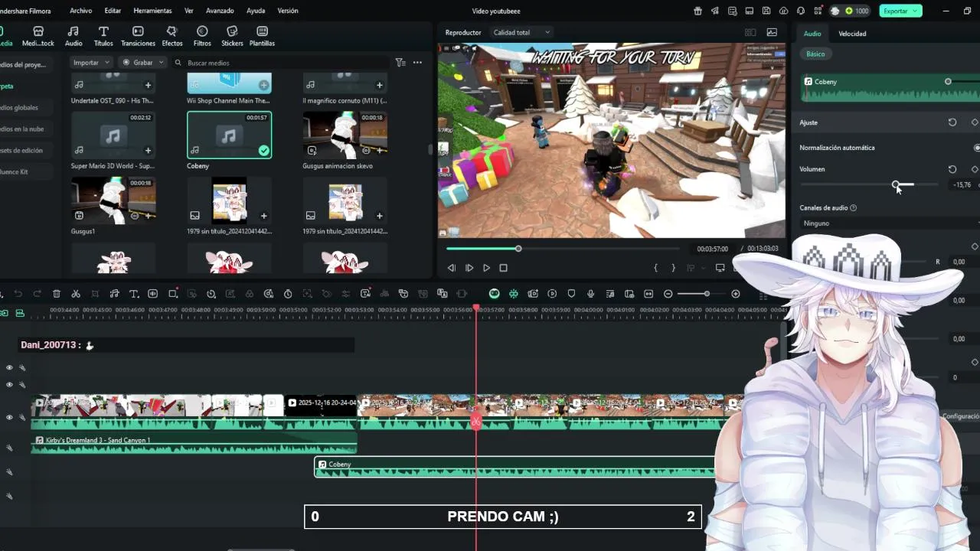Click the marker shield icon in timeline toolbar
The width and height of the screenshot is (980, 551).
click(571, 294)
